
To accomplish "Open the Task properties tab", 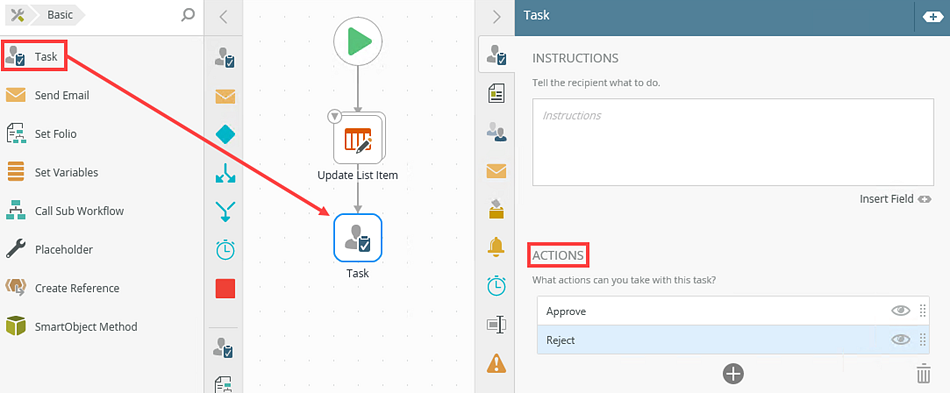I will click(x=497, y=55).
